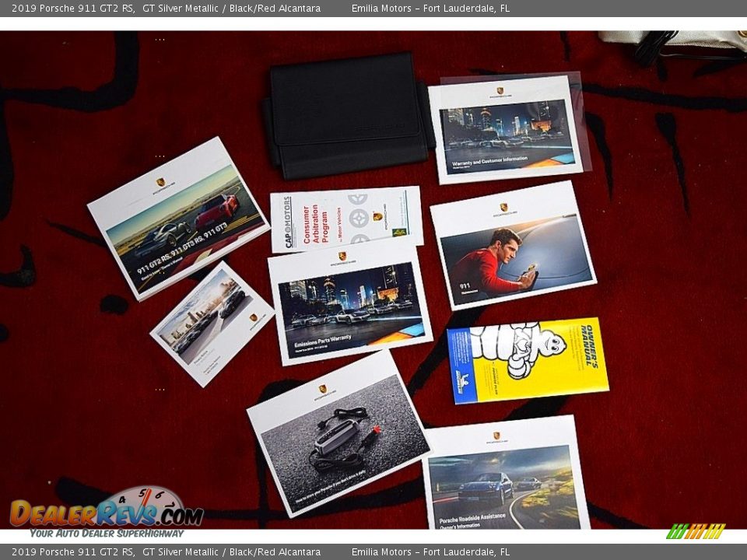Select the Porsche Roadside Assistance booklet
The width and height of the screenshot is (747, 560).
coord(506,474)
